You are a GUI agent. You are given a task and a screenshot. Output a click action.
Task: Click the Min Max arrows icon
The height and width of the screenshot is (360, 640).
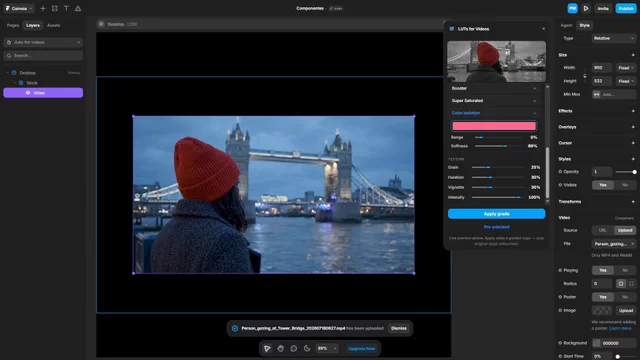pos(596,94)
